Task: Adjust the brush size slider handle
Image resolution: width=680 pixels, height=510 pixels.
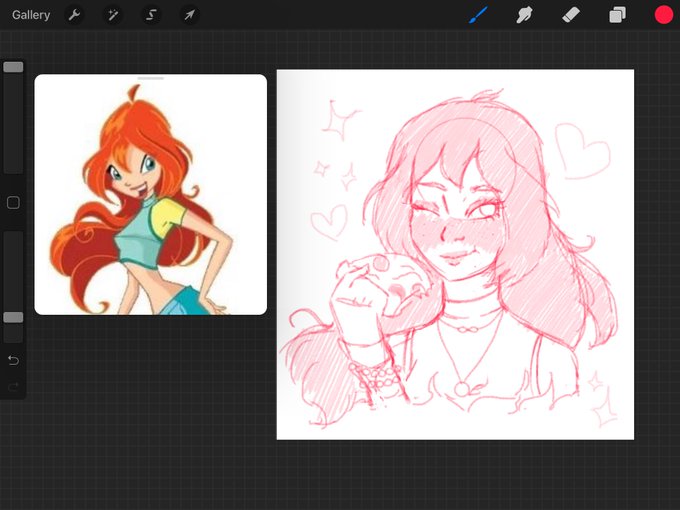Action: [x=13, y=67]
